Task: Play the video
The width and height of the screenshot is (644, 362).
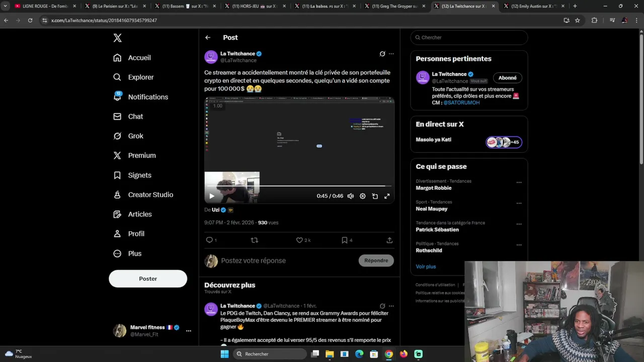Action: pos(212,196)
